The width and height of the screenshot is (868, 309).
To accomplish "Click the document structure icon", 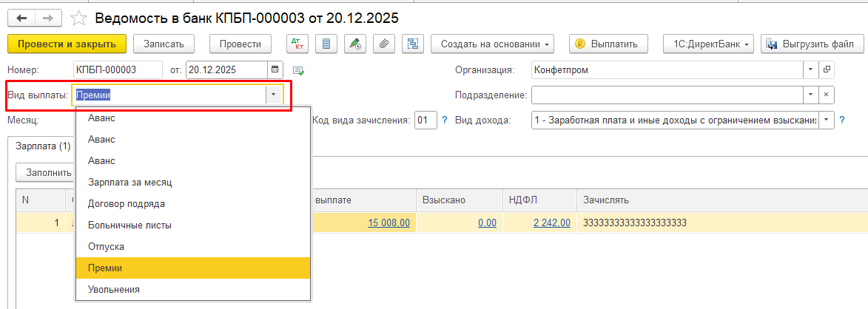I will [x=412, y=44].
